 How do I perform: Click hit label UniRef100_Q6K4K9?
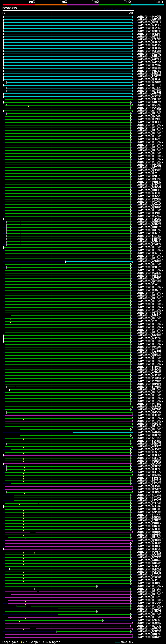[x=149, y=71]
